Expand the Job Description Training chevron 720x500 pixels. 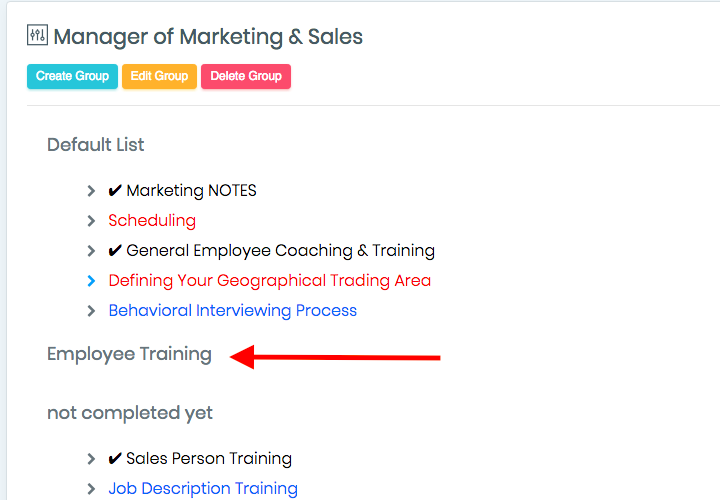tap(91, 489)
